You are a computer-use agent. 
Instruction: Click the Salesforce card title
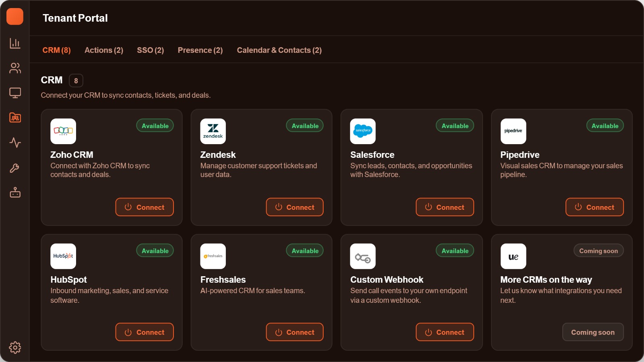coord(372,155)
